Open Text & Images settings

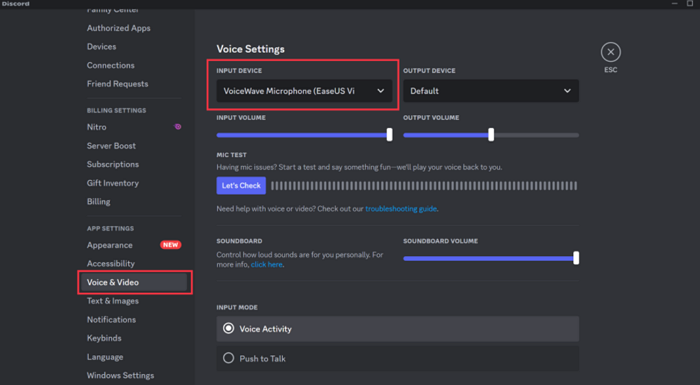point(112,301)
